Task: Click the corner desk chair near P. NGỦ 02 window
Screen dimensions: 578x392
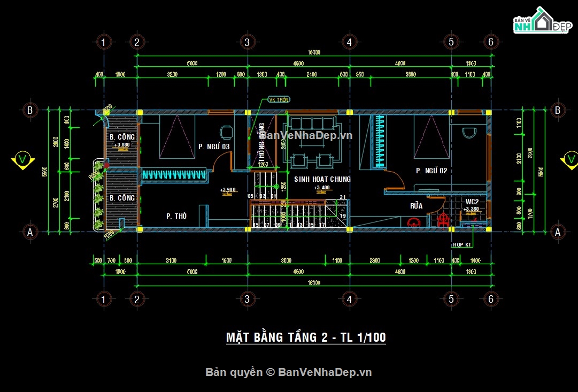Action: pos(469,133)
